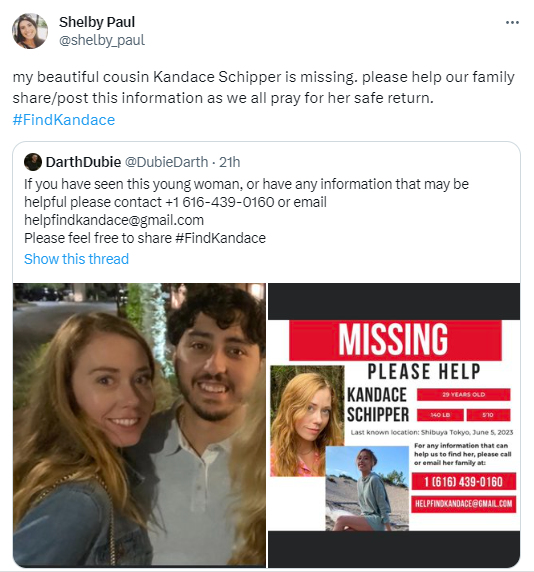Open the three-dot more options menu

pos(512,23)
